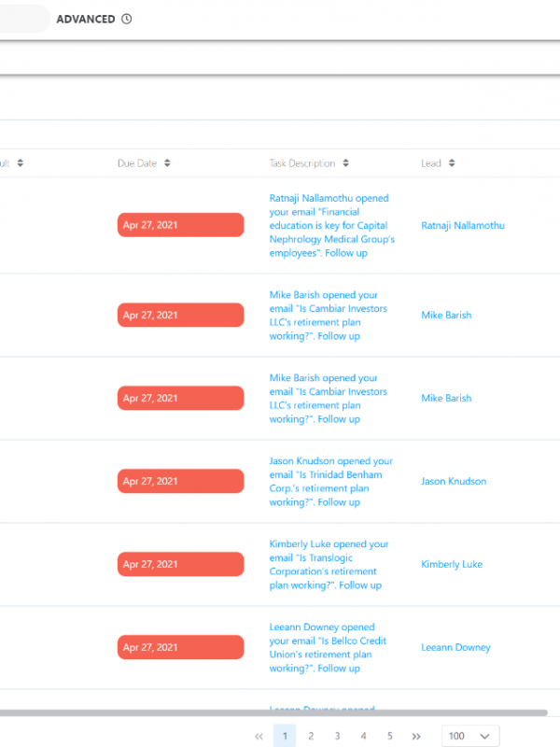Sort by Lead column arrows
560x747 pixels.
click(x=452, y=163)
